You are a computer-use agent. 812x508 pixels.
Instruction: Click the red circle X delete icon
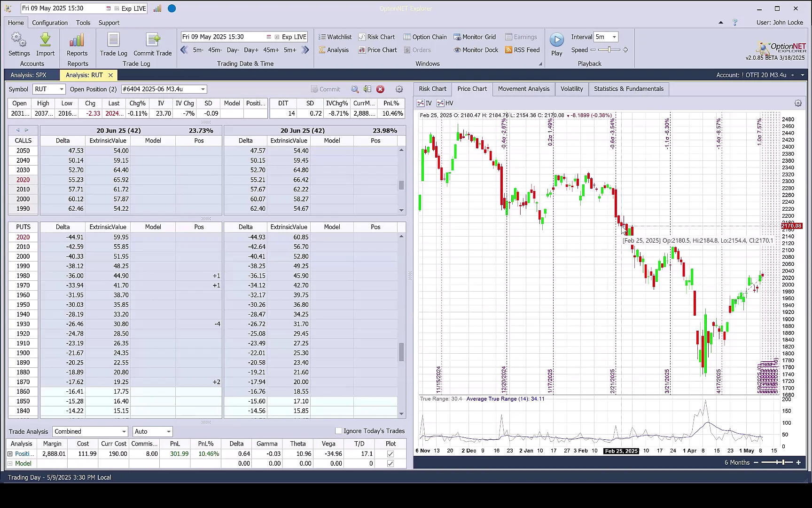click(380, 89)
